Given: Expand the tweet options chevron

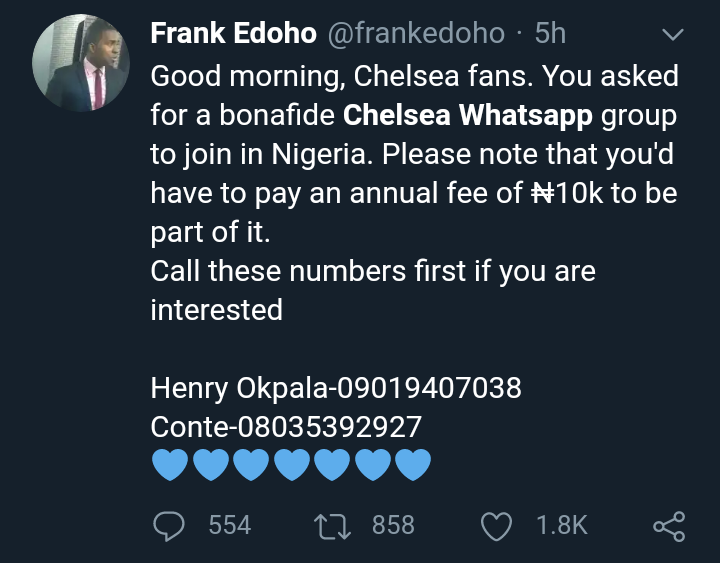Looking at the screenshot, I should coord(673,35).
